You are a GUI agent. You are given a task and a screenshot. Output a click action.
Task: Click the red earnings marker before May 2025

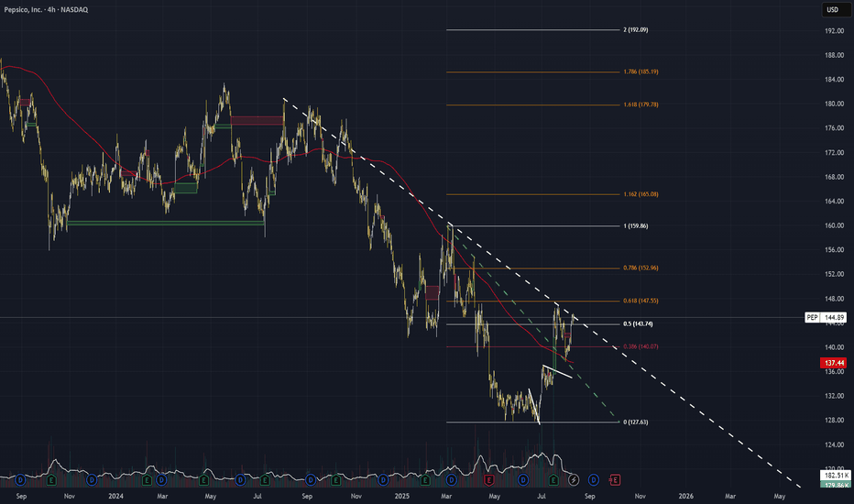488,480
